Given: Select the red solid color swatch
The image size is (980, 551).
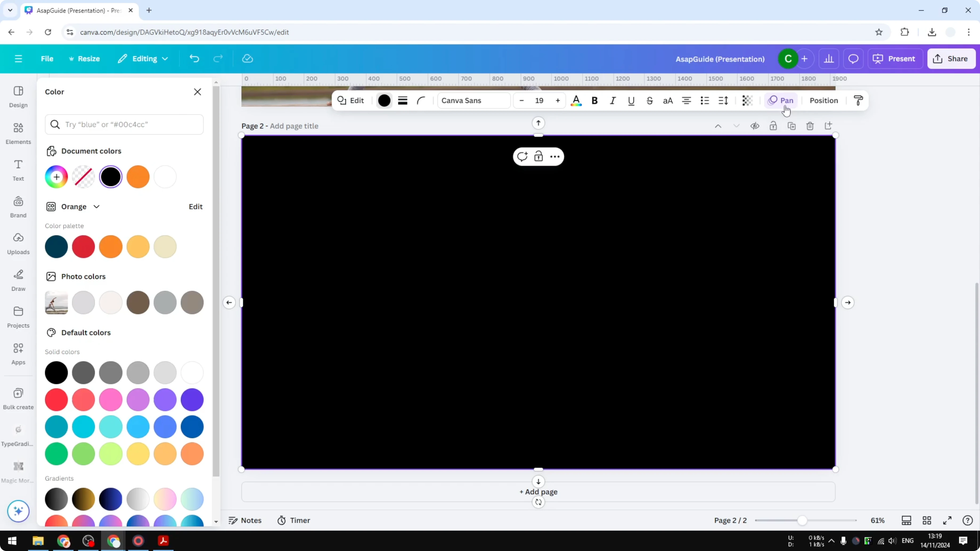Looking at the screenshot, I should click(x=56, y=400).
